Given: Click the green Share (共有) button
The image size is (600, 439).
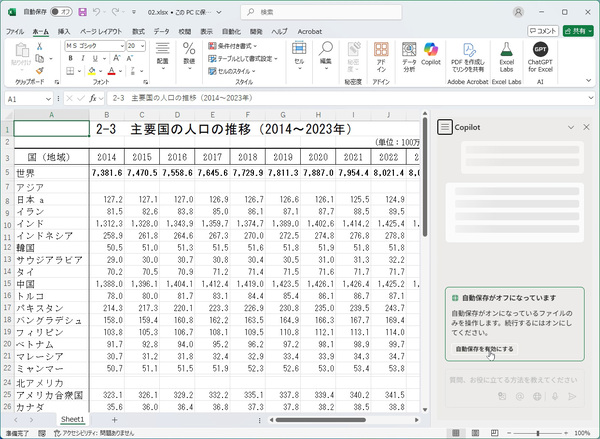Looking at the screenshot, I should [x=576, y=31].
